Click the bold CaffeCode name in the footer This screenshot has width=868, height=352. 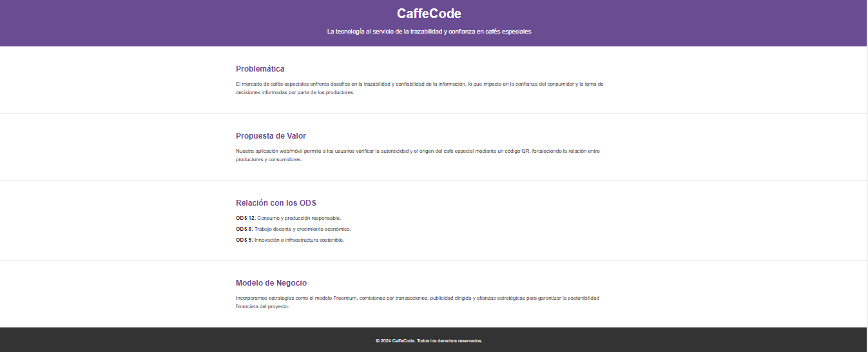tap(403, 341)
